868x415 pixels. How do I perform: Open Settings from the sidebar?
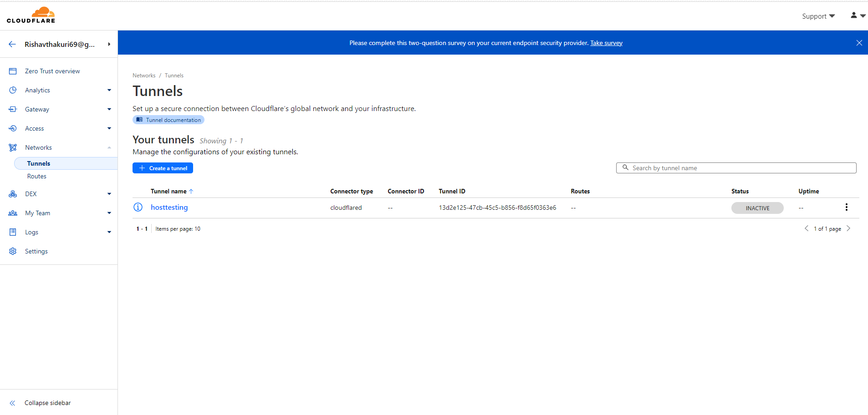tap(36, 251)
